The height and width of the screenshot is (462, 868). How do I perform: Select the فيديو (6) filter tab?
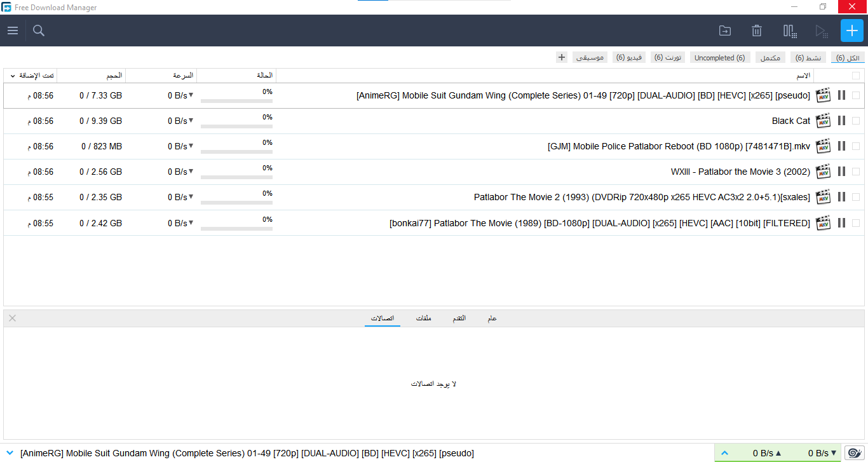click(x=629, y=58)
